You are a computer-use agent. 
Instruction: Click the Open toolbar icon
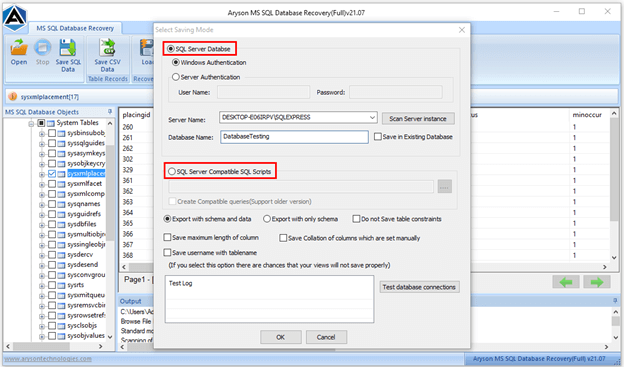[19, 48]
